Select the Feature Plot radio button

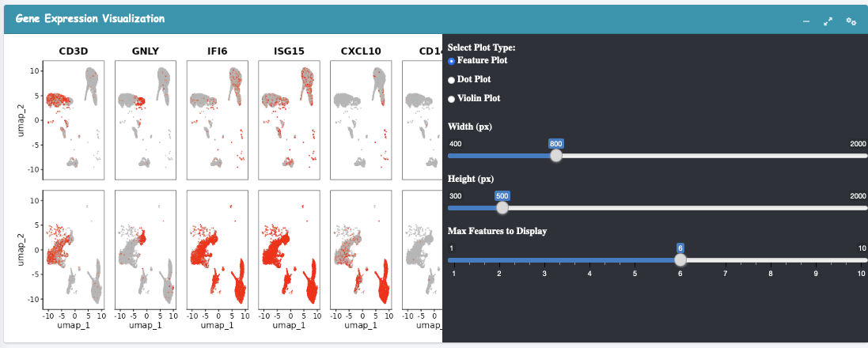point(452,61)
